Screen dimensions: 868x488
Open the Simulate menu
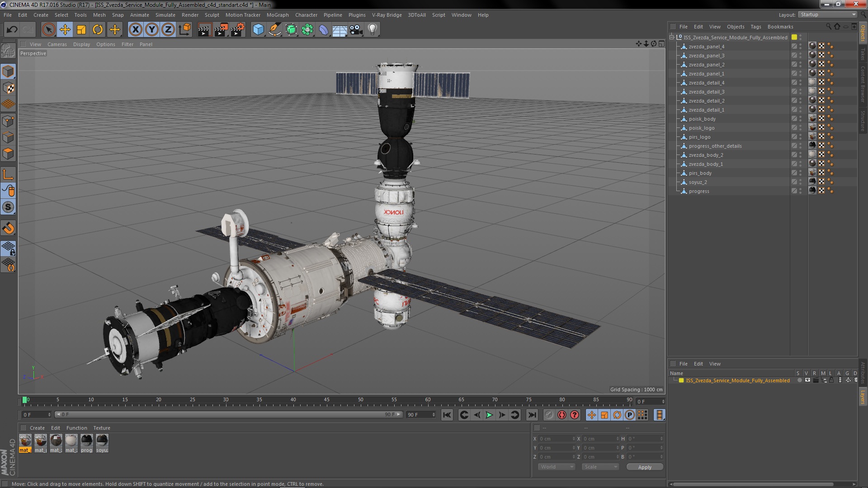165,15
